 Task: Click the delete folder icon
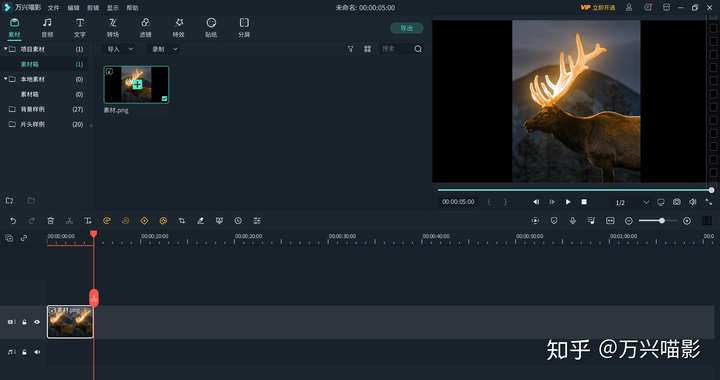(31, 201)
